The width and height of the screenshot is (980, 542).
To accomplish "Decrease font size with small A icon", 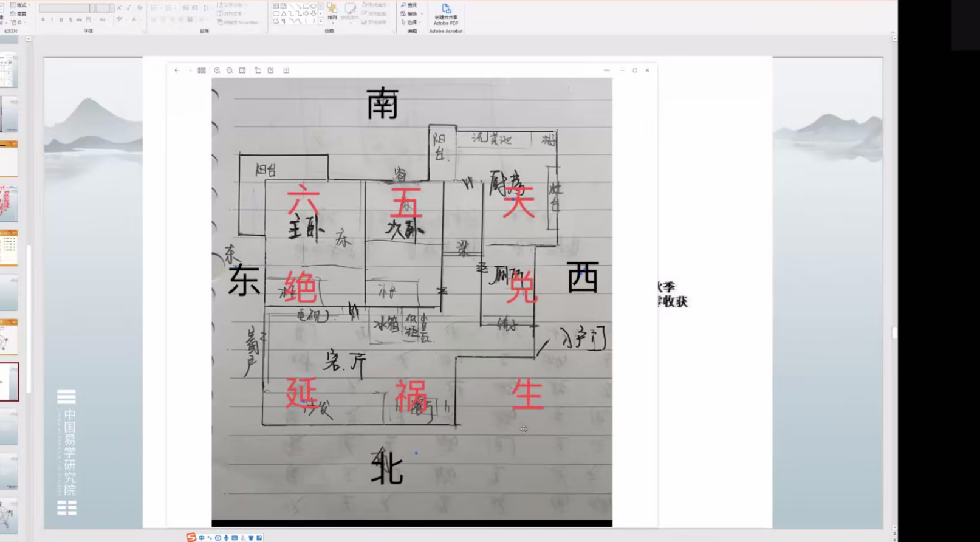I will tap(128, 8).
